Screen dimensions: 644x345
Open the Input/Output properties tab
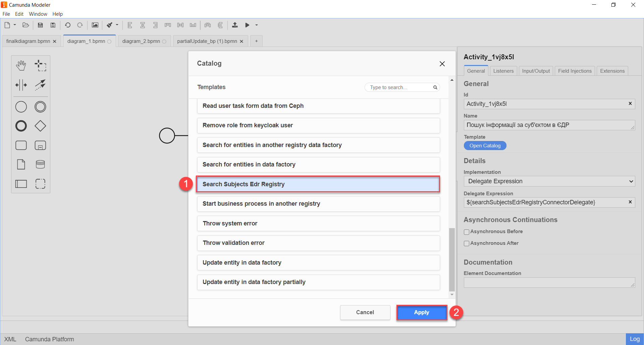tap(536, 71)
